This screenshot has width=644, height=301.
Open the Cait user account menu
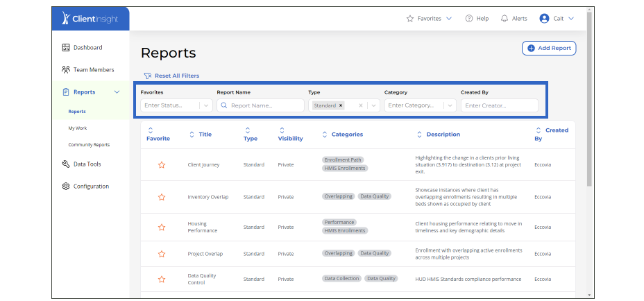(557, 19)
